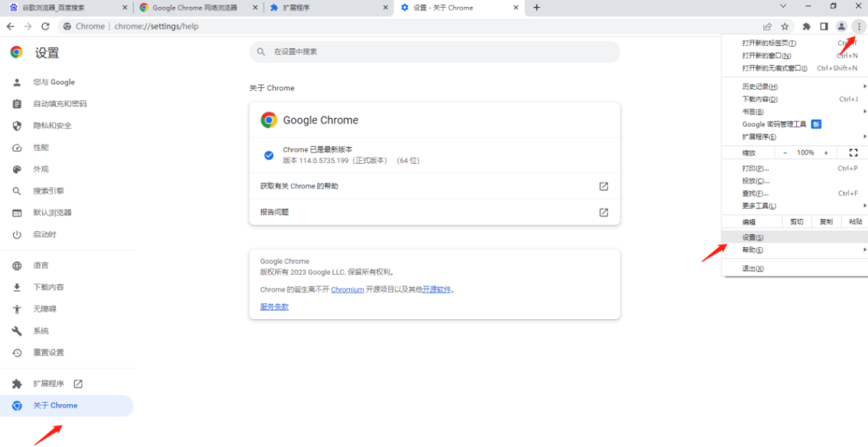
Task: Decrease zoom with minus button
Action: 785,152
